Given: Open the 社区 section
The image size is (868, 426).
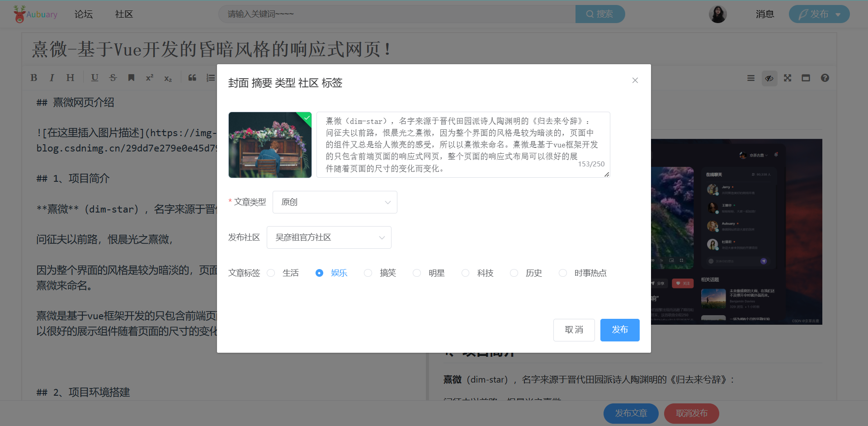Looking at the screenshot, I should pyautogui.click(x=124, y=14).
